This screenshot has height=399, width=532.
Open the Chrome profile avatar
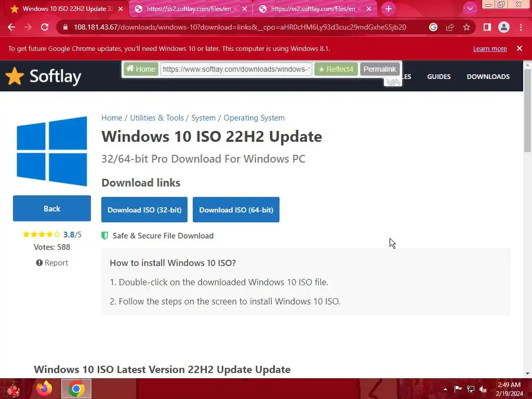(x=504, y=27)
